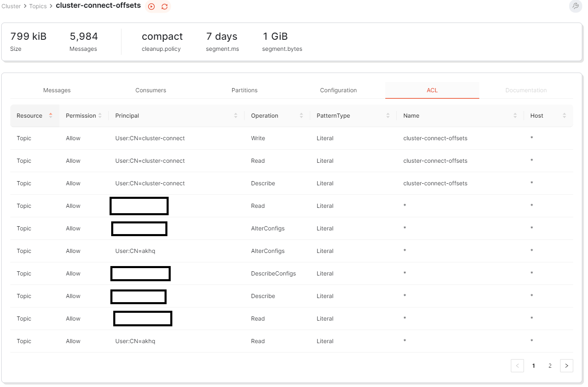The height and width of the screenshot is (387, 588).
Task: Sort by the Permission column arrows
Action: [100, 116]
